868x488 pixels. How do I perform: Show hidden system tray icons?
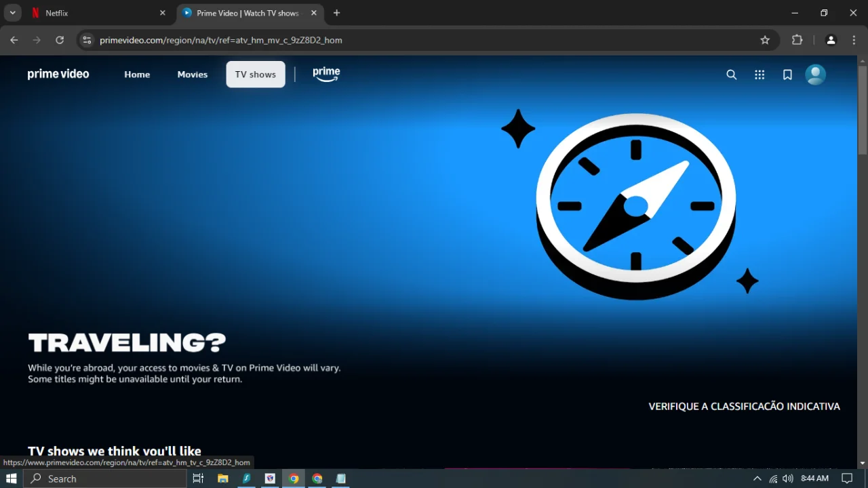(757, 479)
